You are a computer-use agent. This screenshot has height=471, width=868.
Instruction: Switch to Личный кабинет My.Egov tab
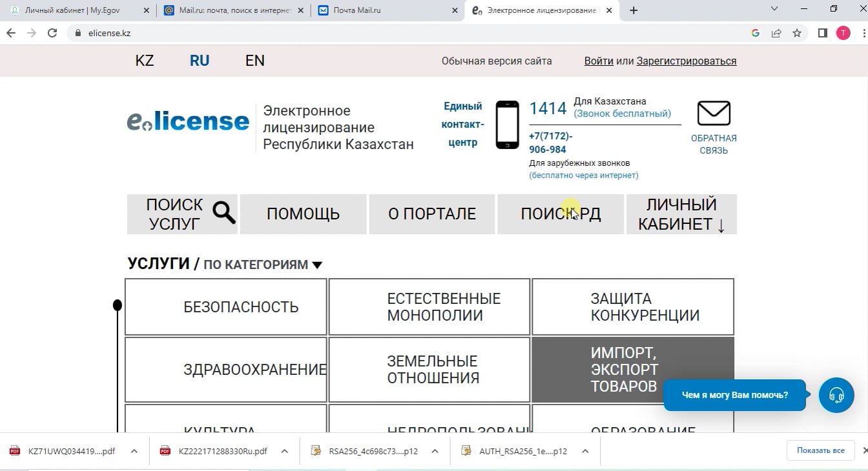pos(78,10)
